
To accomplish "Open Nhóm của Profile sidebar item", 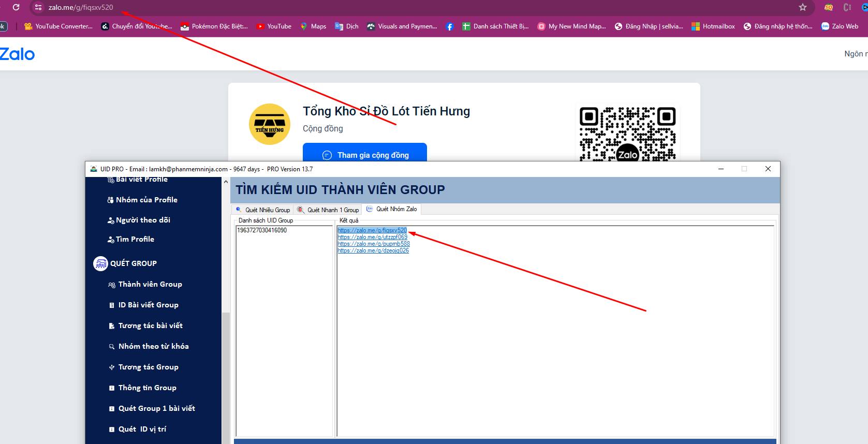I will (x=142, y=200).
